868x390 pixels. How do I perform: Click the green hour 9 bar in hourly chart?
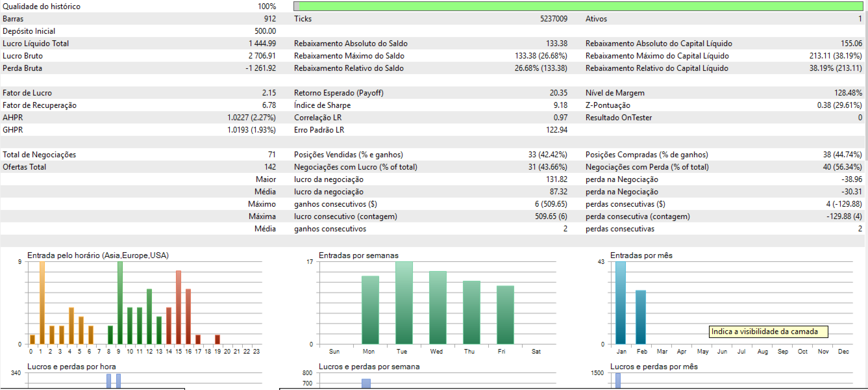(x=120, y=303)
